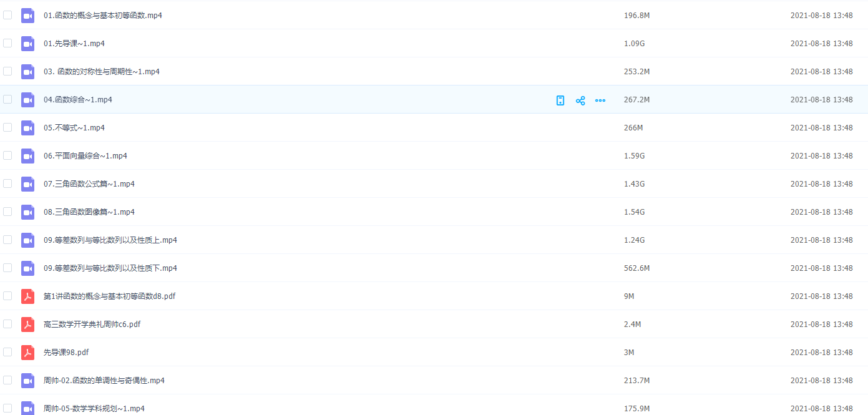Click the video icon of 周帅-02.函数的单调性与奇偶性.mp4

pos(27,381)
